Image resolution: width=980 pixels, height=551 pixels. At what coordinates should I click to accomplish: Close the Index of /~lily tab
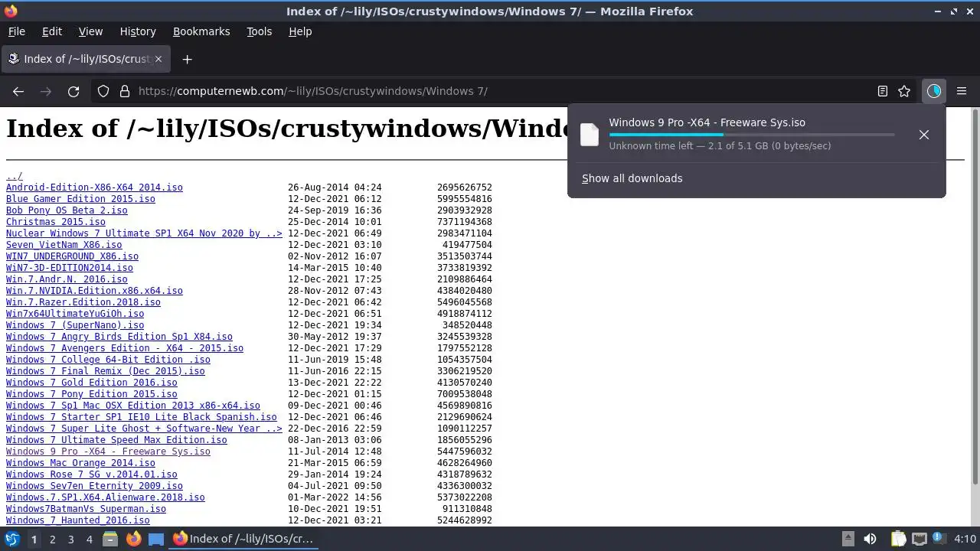click(158, 59)
